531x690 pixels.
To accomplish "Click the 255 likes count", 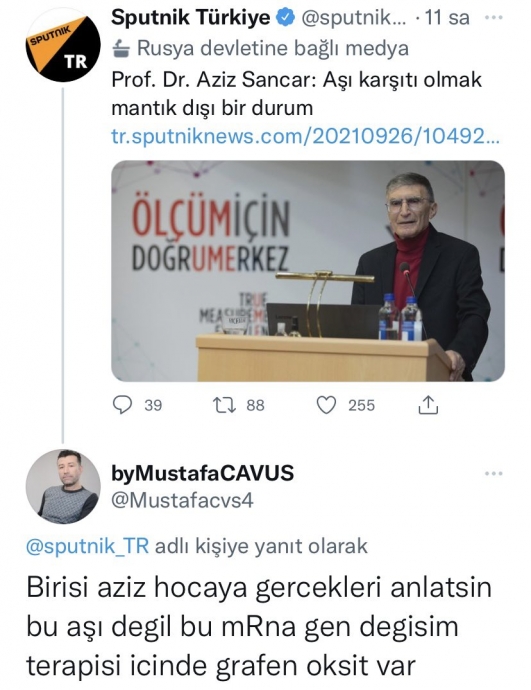I will point(362,405).
